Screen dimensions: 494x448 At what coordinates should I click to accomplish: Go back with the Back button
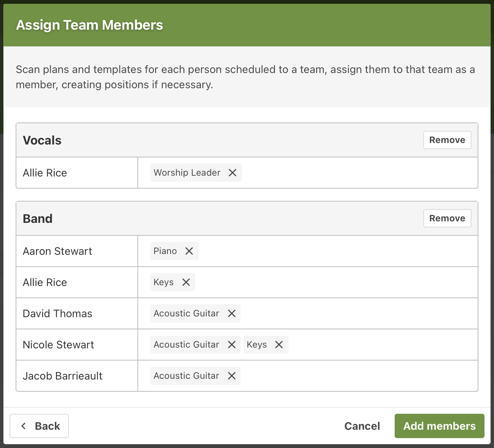point(39,426)
